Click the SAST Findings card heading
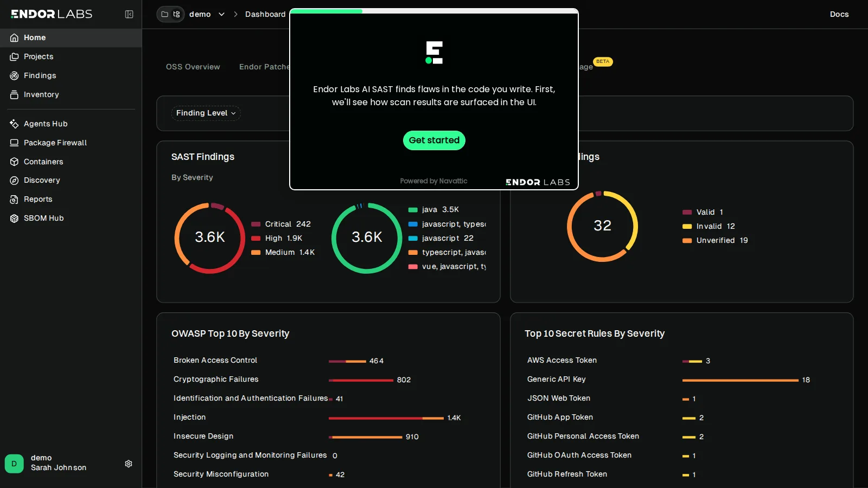 [x=203, y=157]
